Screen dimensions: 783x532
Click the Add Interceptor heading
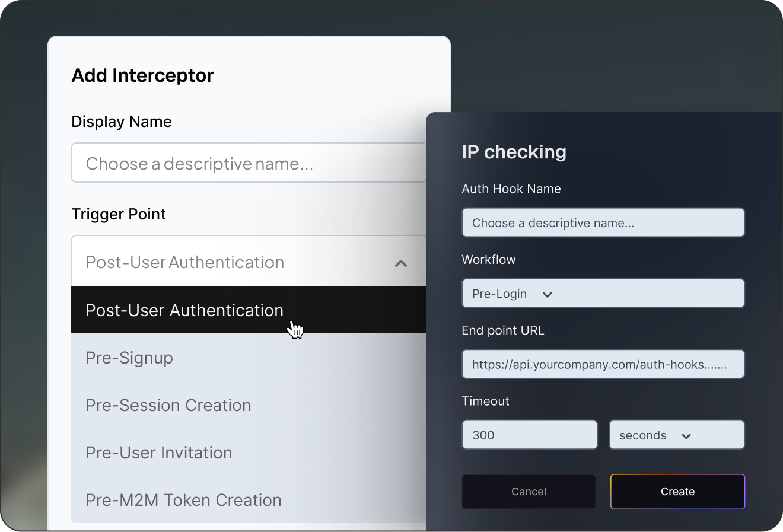tap(142, 75)
